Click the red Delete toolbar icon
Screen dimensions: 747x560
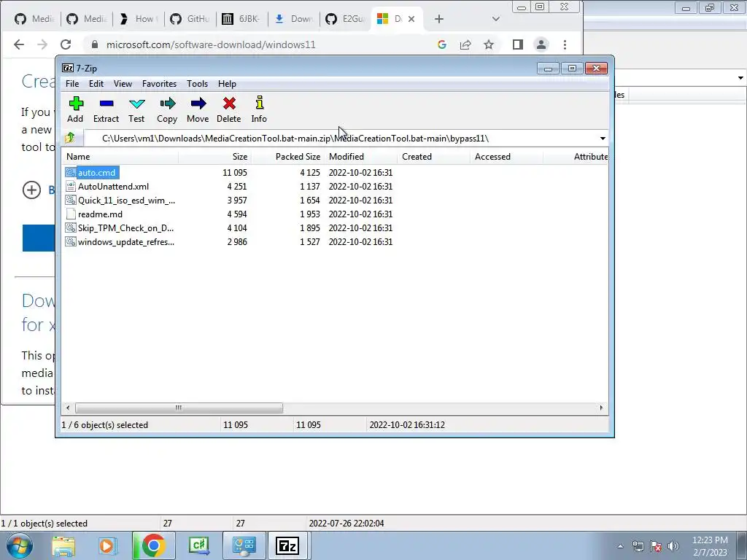[x=229, y=104]
